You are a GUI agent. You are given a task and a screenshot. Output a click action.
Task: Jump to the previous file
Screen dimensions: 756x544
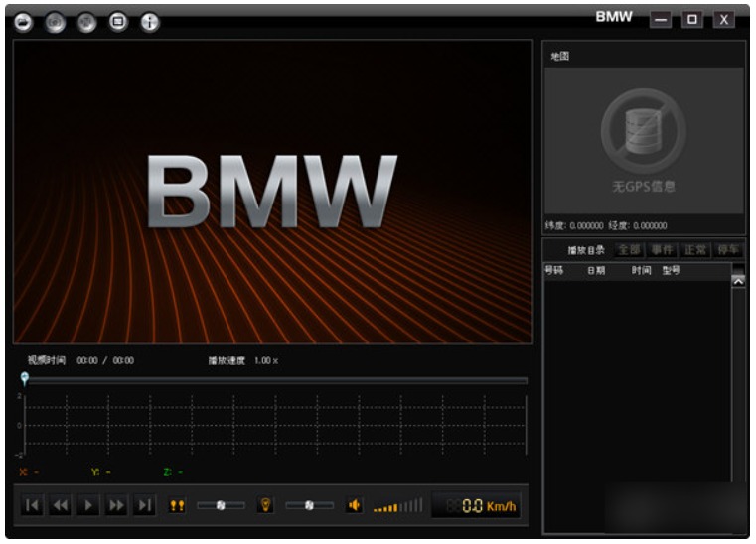(x=33, y=505)
